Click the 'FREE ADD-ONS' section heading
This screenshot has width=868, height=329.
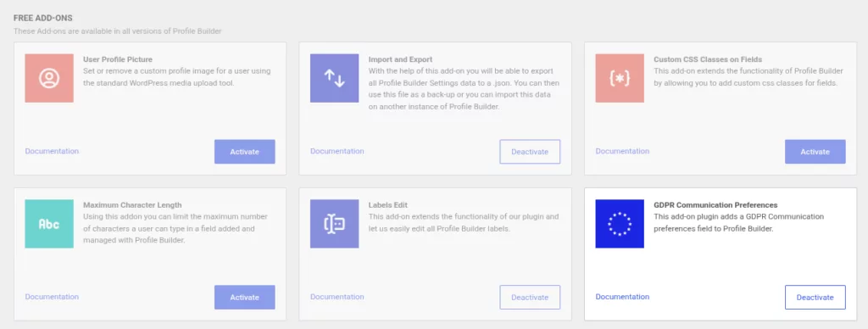point(43,19)
